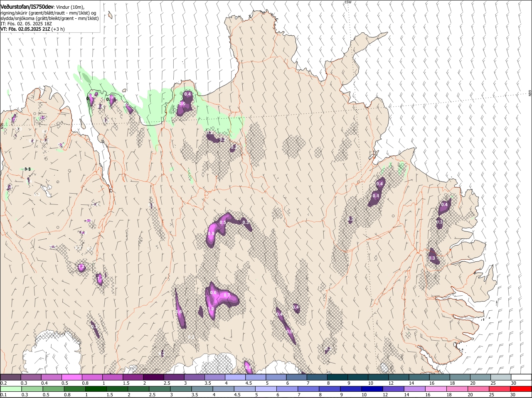Click the 'Veðurstofan/IS750dev' title text
The height and width of the screenshot is (398, 532).
(x=27, y=7)
